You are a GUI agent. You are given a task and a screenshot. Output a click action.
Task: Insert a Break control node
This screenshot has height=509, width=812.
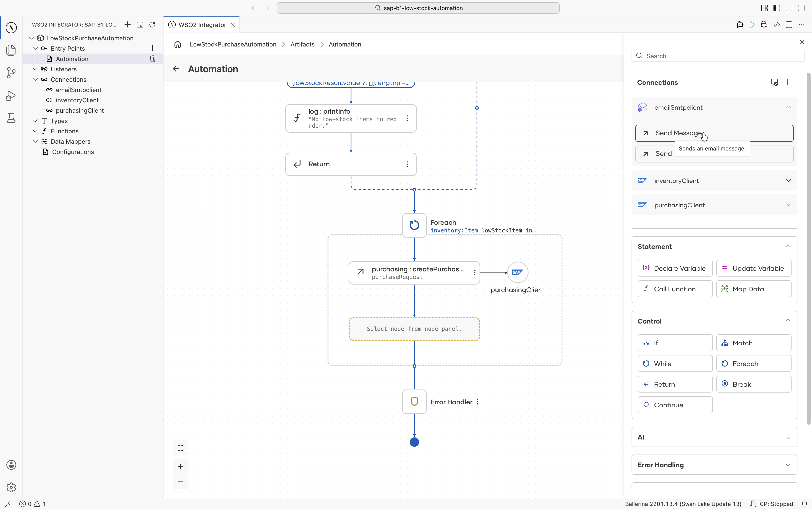click(x=754, y=384)
